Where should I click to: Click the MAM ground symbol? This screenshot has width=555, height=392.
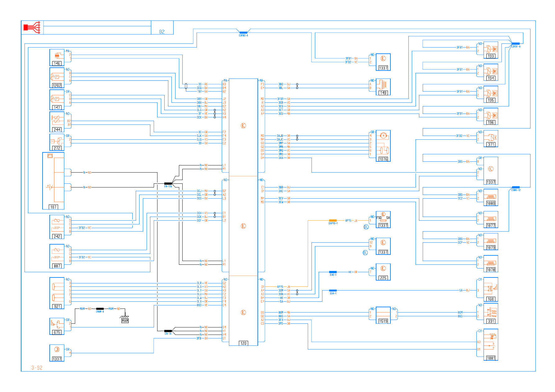[x=125, y=319]
